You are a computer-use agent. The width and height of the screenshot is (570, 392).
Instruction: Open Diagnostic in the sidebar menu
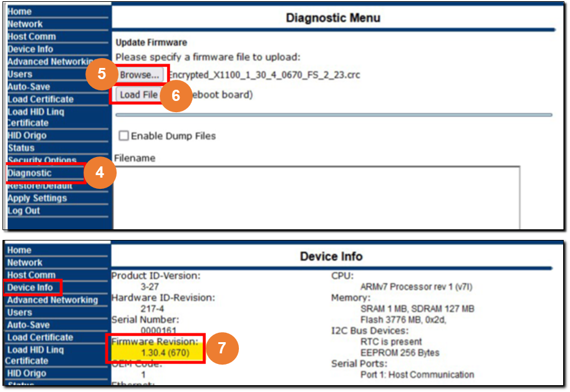[29, 173]
